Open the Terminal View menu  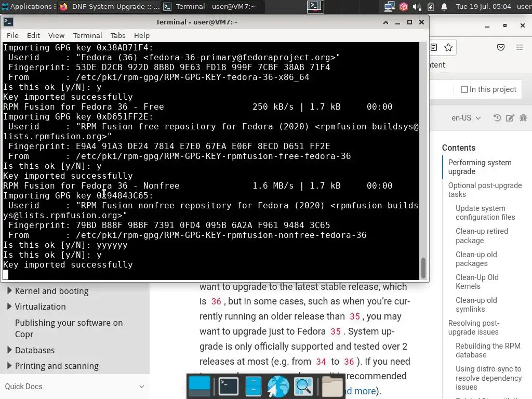pyautogui.click(x=56, y=35)
